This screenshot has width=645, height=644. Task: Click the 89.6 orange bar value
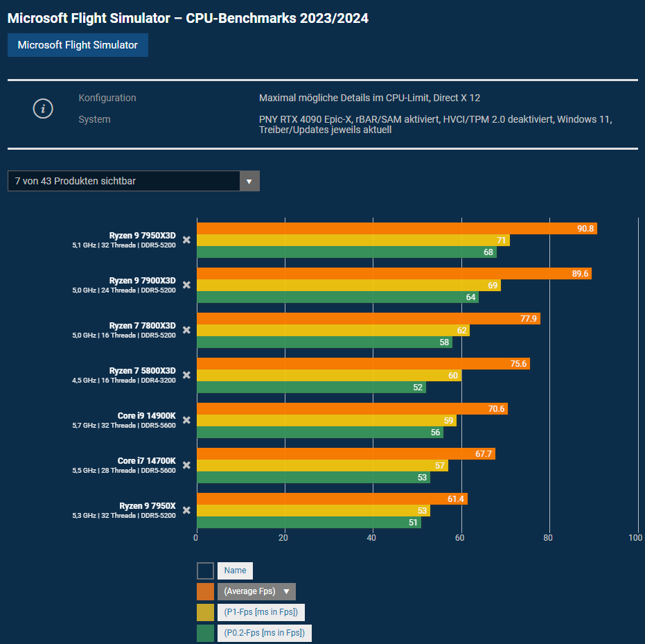click(580, 274)
